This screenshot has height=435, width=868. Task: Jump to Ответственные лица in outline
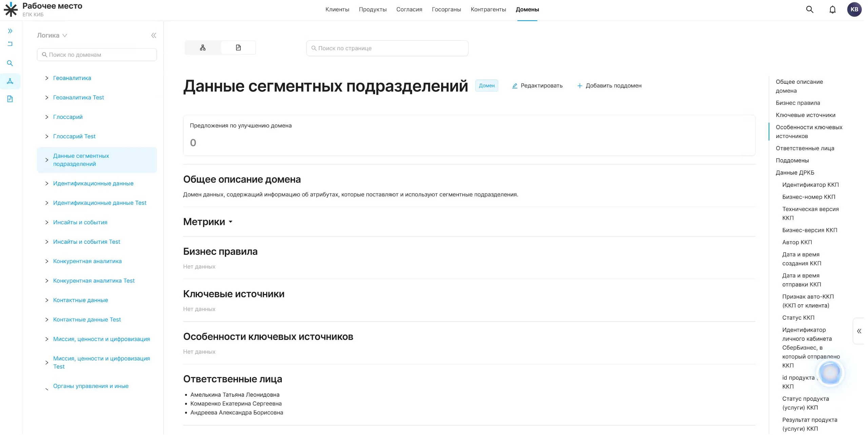click(x=805, y=148)
